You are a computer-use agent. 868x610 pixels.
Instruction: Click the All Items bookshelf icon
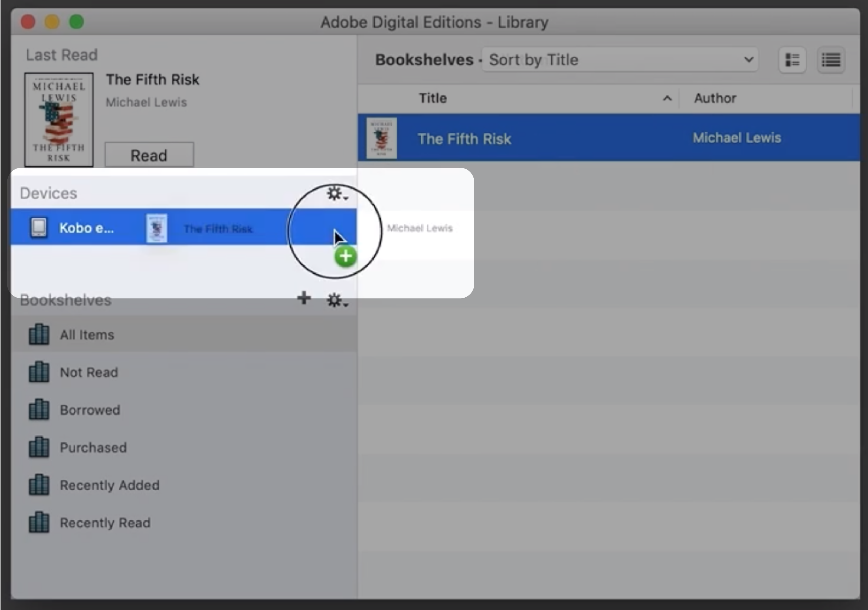click(38, 334)
